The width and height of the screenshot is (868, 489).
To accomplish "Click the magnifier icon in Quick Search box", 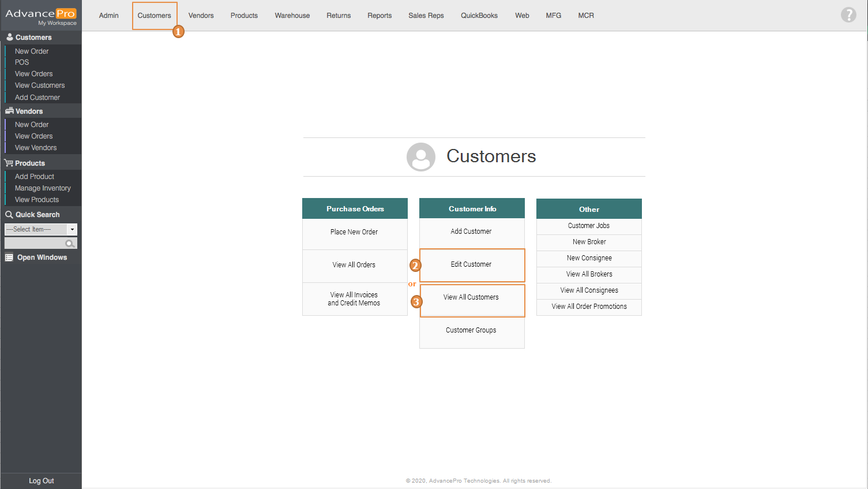I will [x=70, y=244].
